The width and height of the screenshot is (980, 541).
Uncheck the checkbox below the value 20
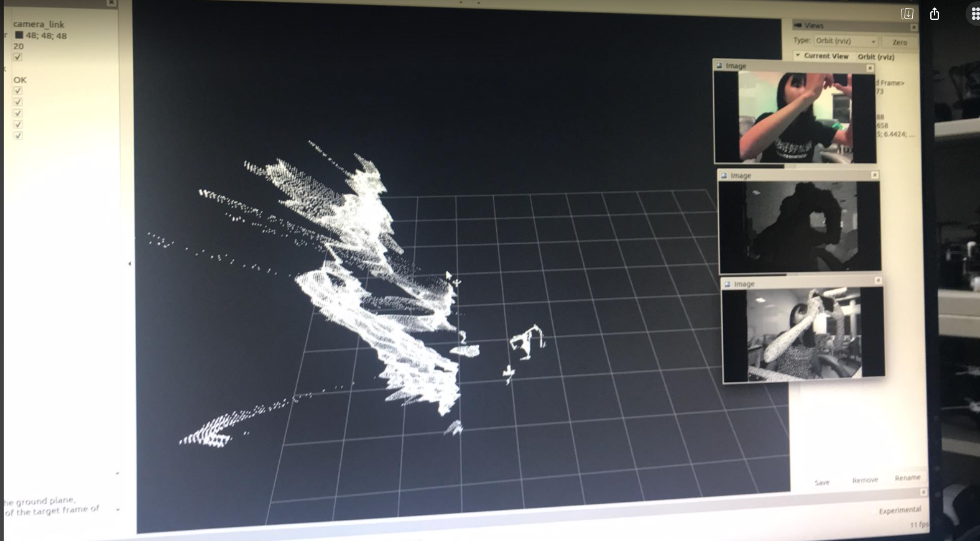(x=18, y=57)
